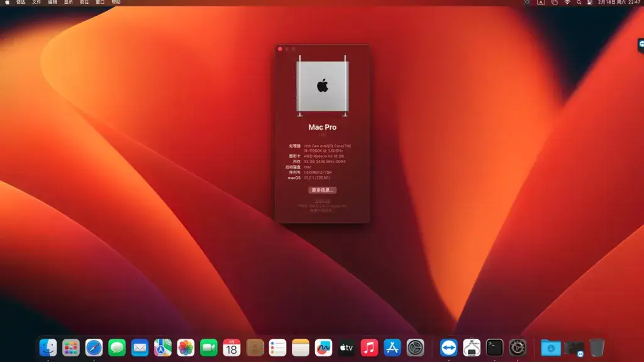Screen dimensions: 644x362
Task: Click the input source A icon
Action: [541, 3]
